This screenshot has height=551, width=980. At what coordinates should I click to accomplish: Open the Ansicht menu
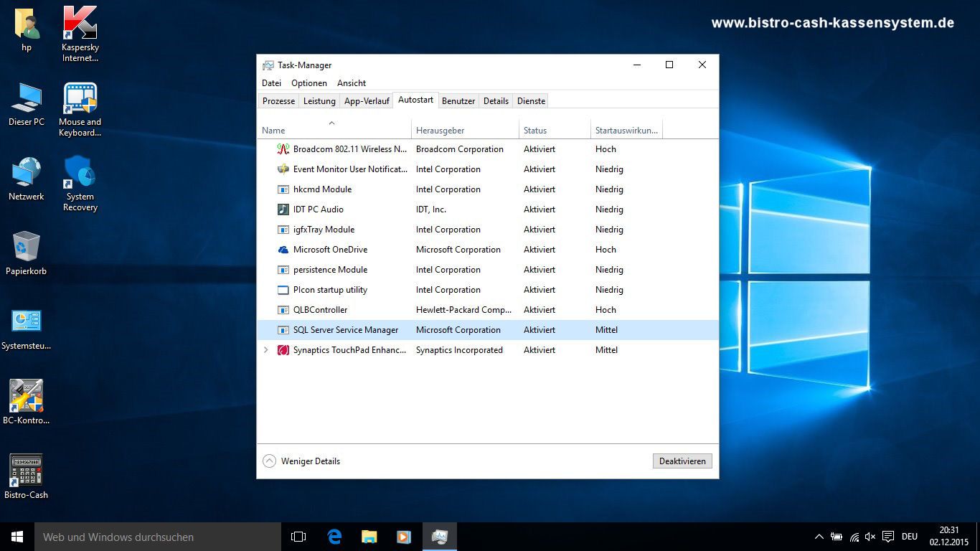click(352, 83)
